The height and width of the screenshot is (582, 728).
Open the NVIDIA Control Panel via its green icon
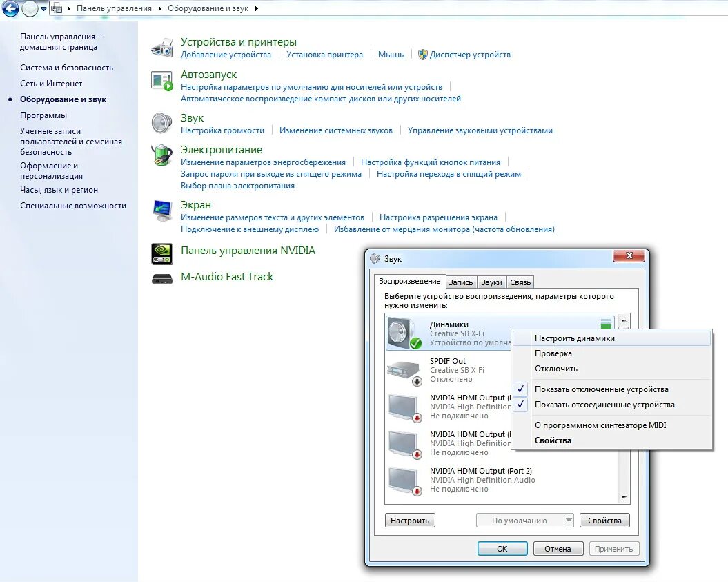[x=161, y=253]
